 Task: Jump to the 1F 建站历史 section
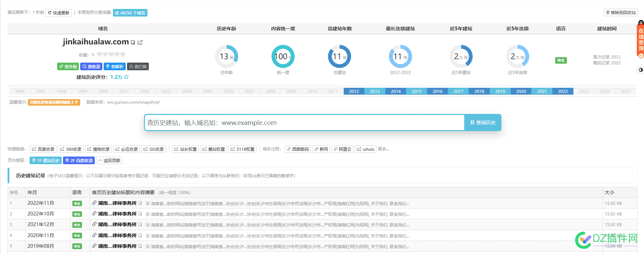click(x=45, y=160)
